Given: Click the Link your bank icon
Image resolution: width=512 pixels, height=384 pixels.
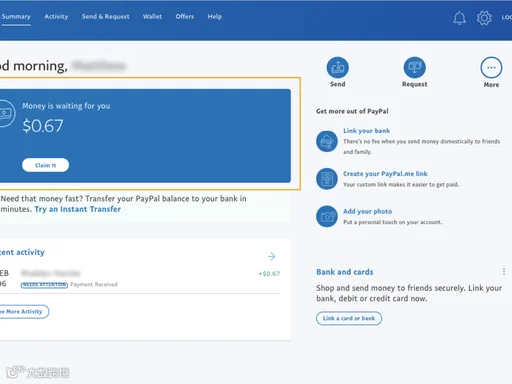Looking at the screenshot, I should 327,141.
